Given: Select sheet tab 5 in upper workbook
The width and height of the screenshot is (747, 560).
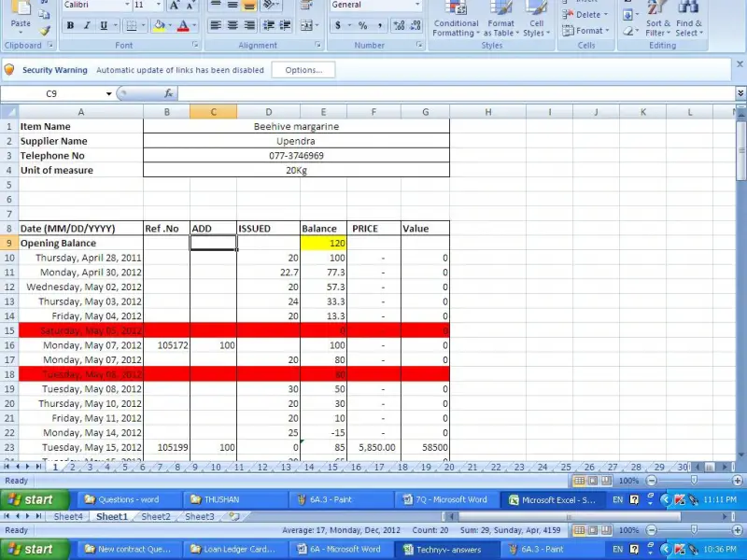Looking at the screenshot, I should coord(125,468).
